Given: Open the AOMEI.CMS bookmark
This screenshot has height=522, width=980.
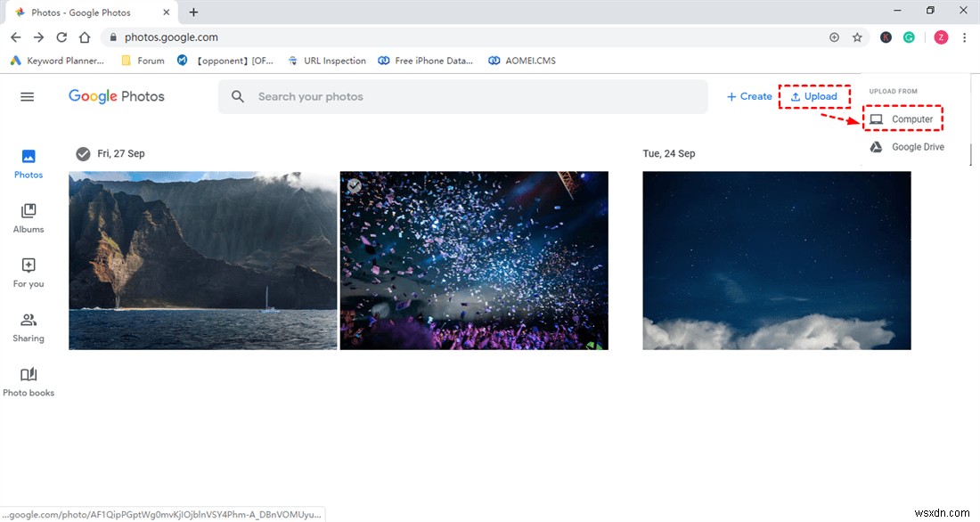Looking at the screenshot, I should 522,61.
